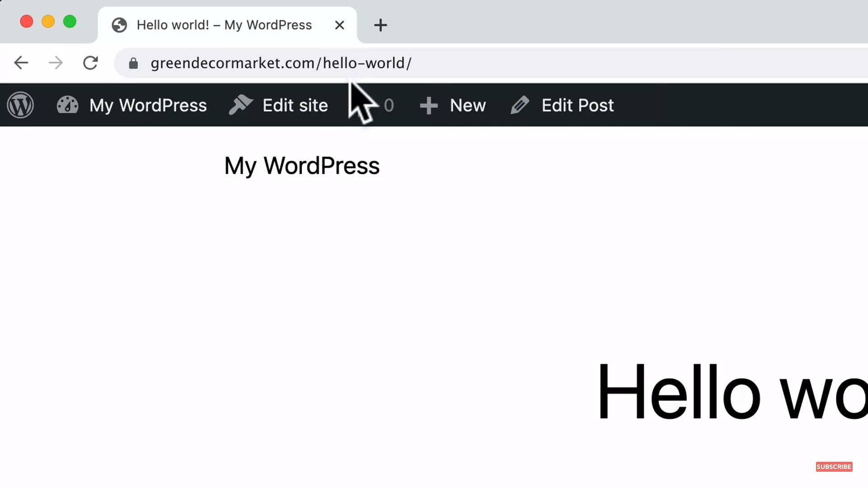
Task: Click the site security lock icon
Action: point(133,63)
